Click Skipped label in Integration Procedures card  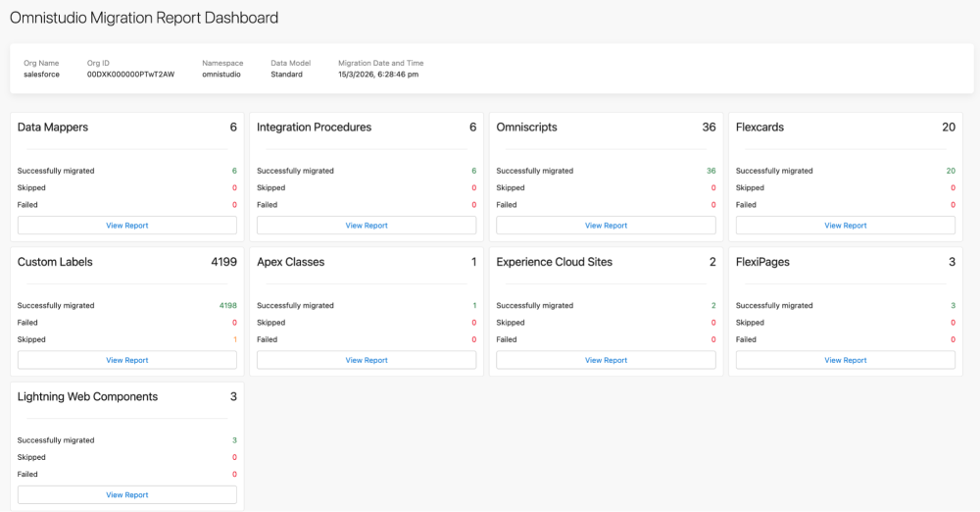270,187
